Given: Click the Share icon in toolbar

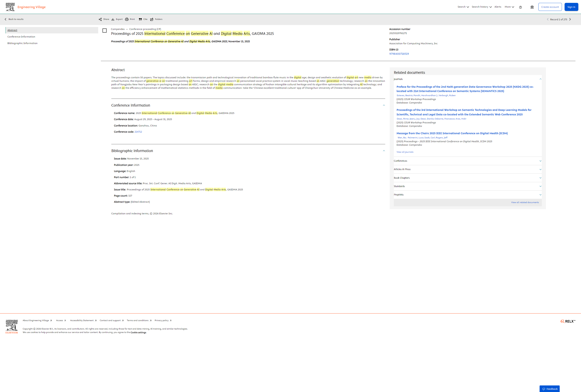Looking at the screenshot, I should (x=100, y=19).
